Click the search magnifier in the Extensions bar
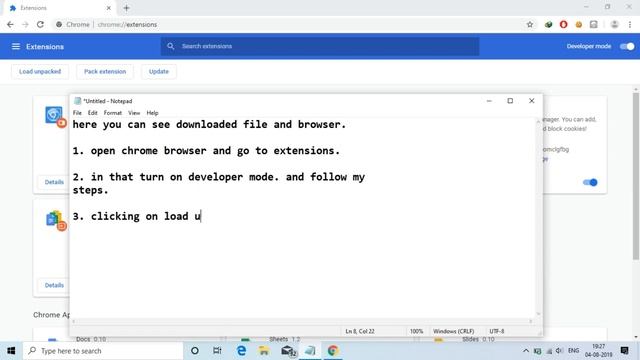Screen dimensions: 640x360 tap(171, 47)
